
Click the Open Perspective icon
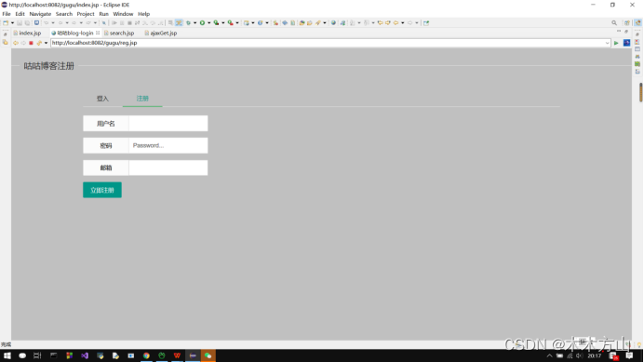627,23
